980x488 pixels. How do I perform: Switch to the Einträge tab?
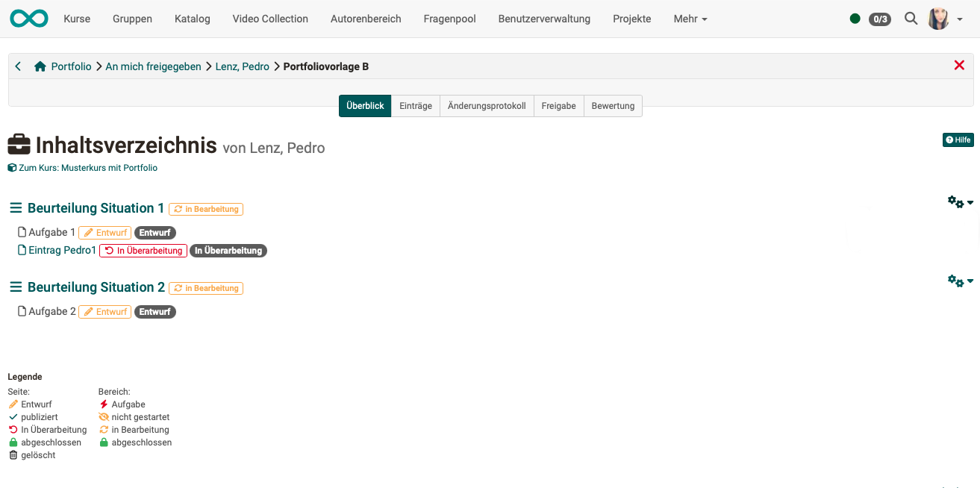(x=416, y=106)
